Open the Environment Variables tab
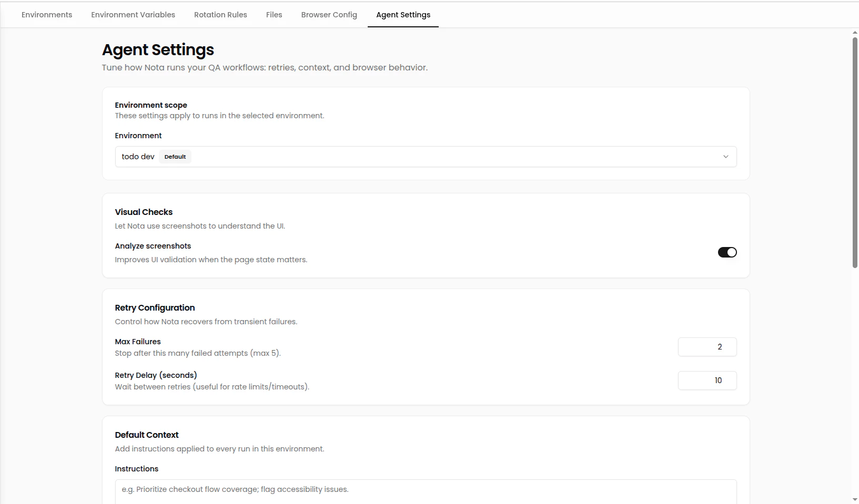The image size is (859, 504). click(133, 15)
